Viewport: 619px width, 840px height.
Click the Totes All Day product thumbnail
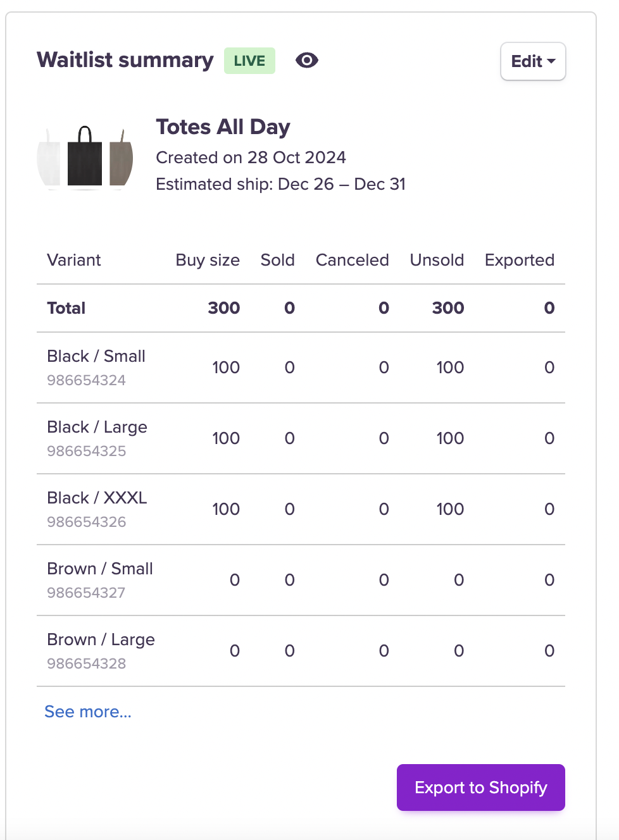tap(85, 157)
